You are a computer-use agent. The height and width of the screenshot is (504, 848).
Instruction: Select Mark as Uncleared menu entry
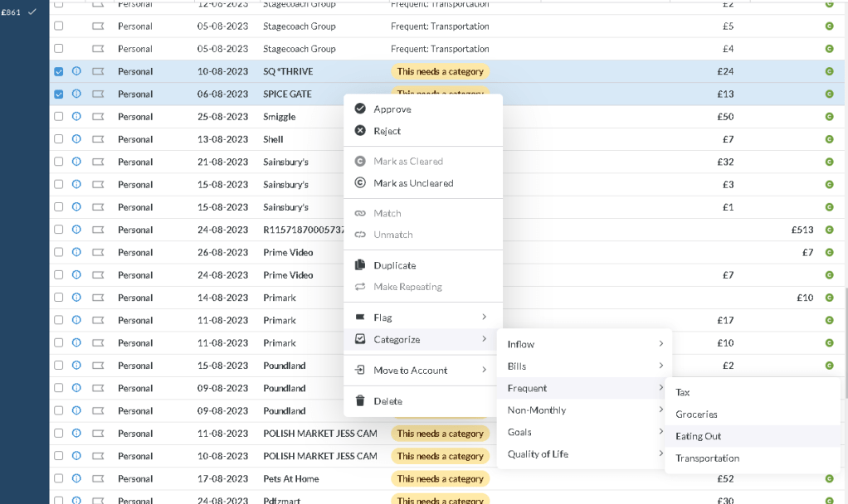[423, 183]
